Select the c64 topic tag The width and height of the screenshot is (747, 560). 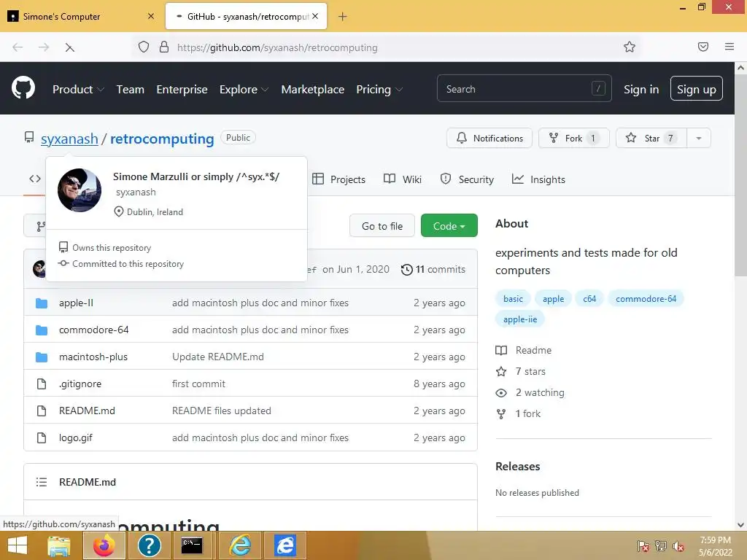(589, 298)
